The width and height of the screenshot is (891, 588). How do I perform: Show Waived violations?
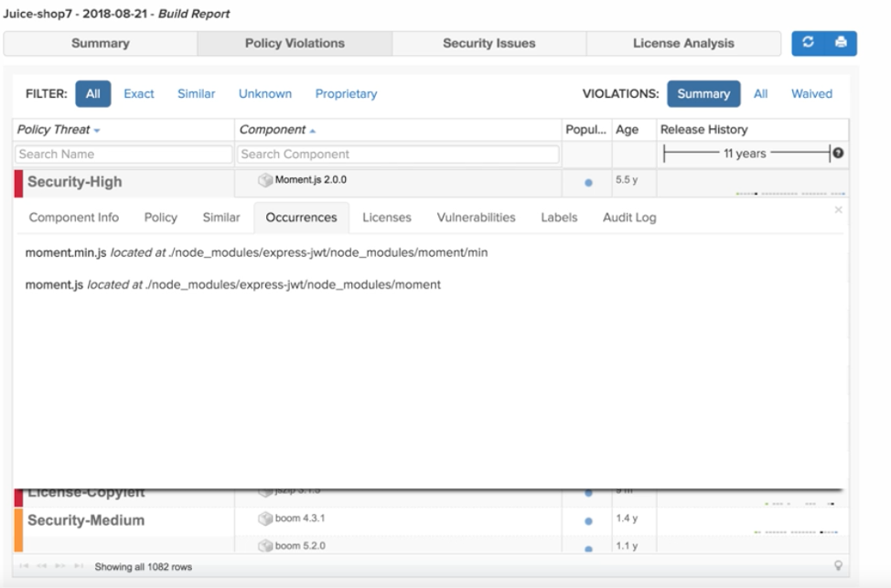811,93
